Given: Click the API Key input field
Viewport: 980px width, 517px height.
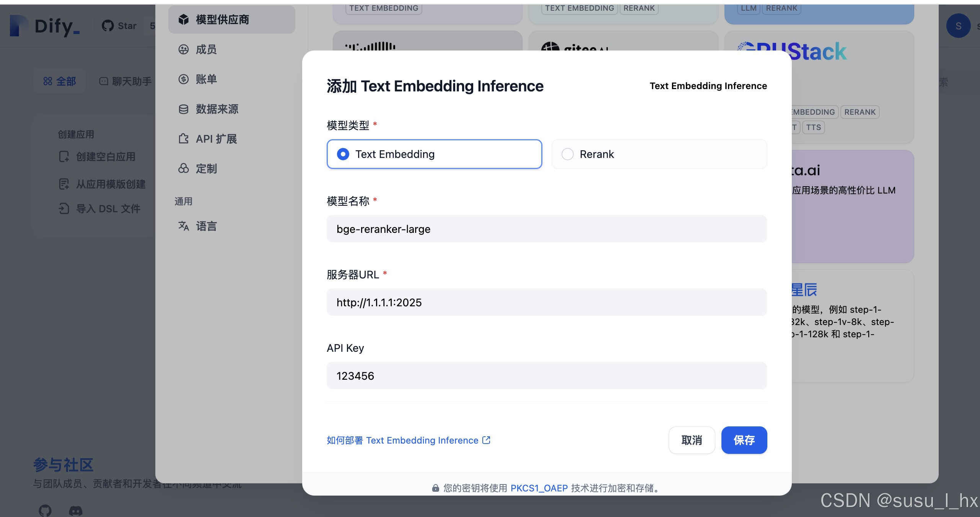Looking at the screenshot, I should tap(546, 376).
